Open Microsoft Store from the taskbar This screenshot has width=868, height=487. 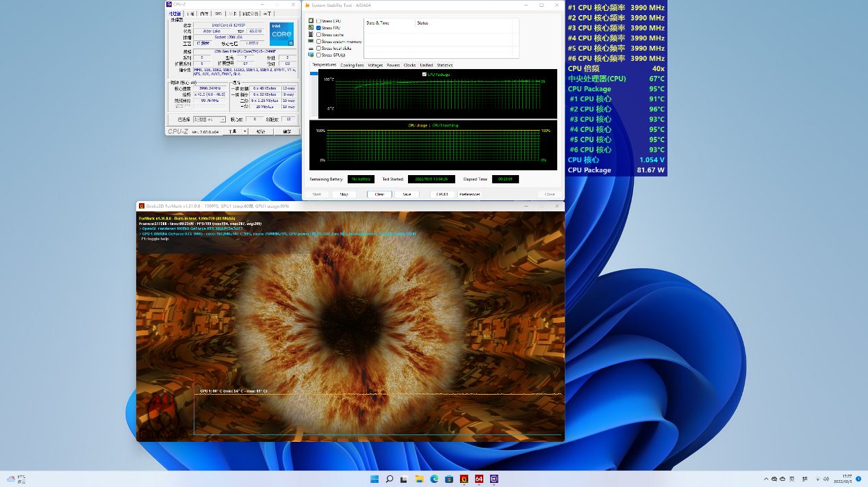point(449,479)
